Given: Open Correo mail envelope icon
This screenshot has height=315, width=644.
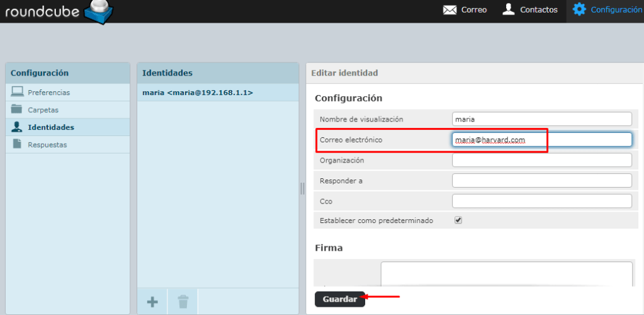Looking at the screenshot, I should point(449,10).
